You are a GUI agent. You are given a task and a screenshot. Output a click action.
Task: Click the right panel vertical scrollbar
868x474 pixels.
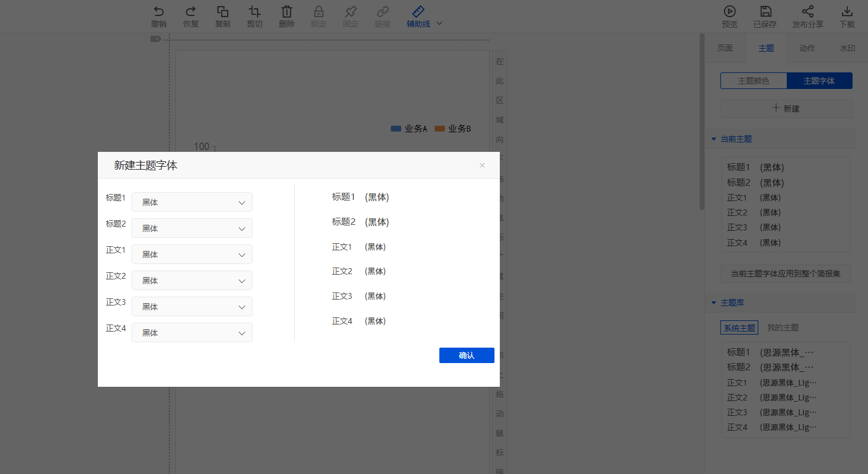pyautogui.click(x=702, y=122)
